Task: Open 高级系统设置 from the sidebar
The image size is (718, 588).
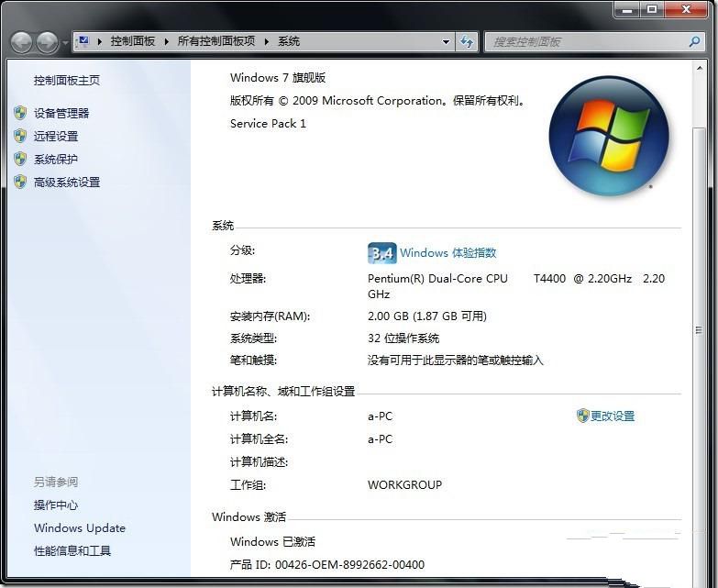Action: (67, 182)
